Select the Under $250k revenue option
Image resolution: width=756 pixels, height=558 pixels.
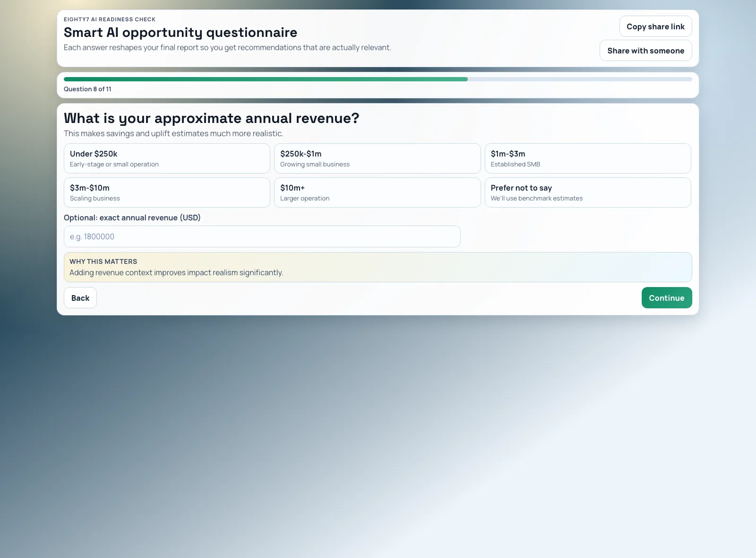pyautogui.click(x=167, y=158)
